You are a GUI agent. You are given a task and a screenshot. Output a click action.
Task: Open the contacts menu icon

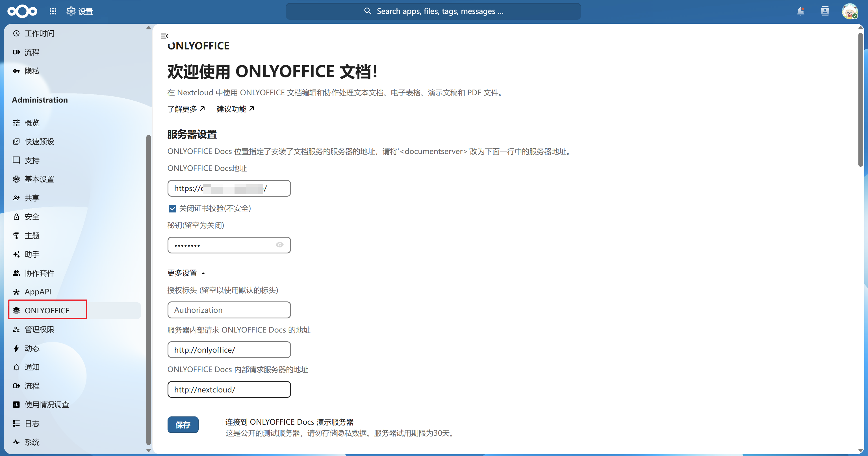pos(825,12)
